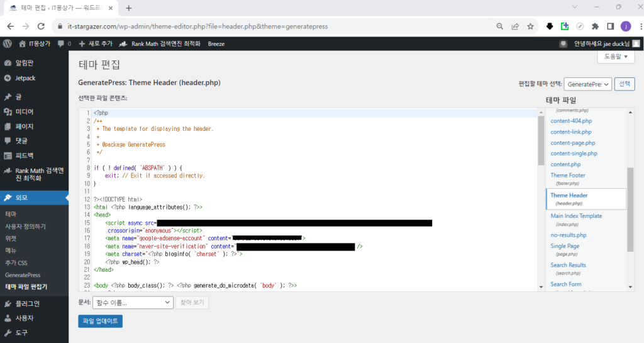Click the browser reload button

click(41, 26)
